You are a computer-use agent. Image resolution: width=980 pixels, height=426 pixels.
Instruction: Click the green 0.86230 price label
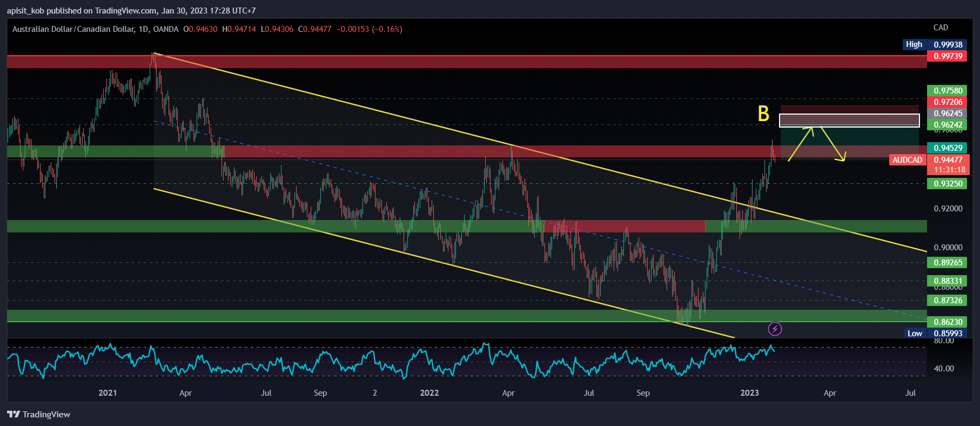click(948, 322)
